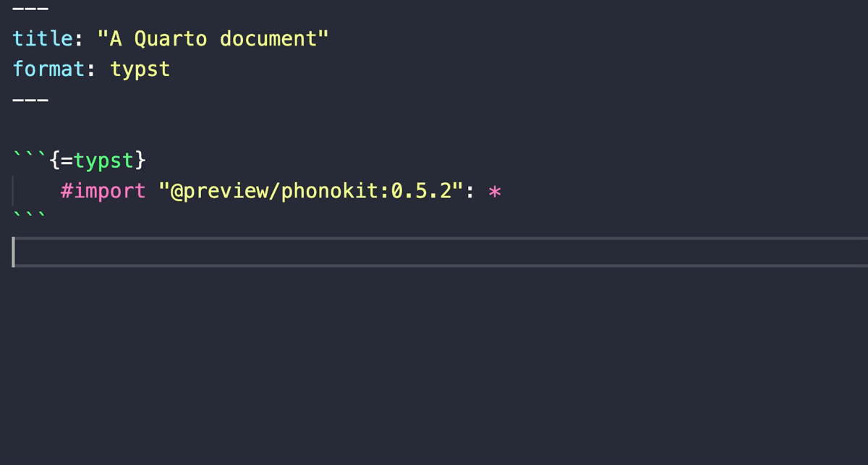Image resolution: width=868 pixels, height=465 pixels.
Task: Click the colon after "title"
Action: tap(80, 38)
